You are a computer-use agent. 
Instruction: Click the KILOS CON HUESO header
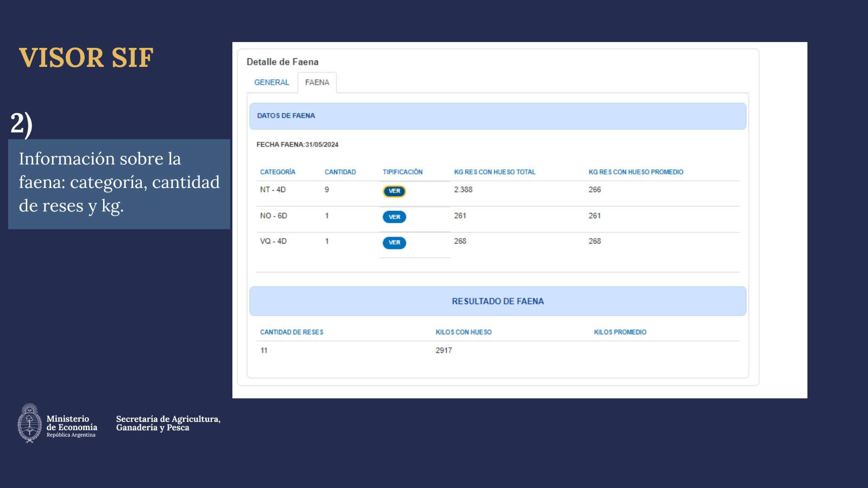click(x=463, y=332)
